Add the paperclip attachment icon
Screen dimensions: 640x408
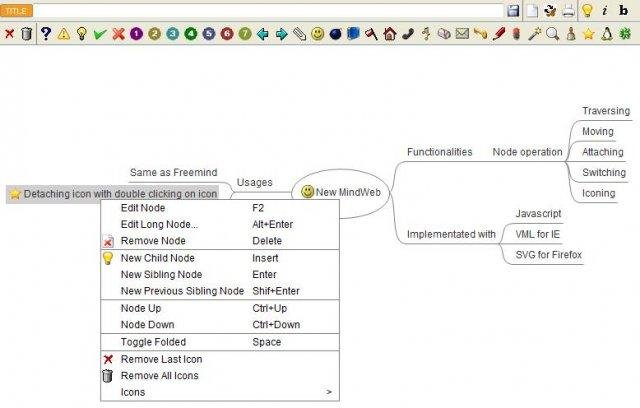pos(299,33)
